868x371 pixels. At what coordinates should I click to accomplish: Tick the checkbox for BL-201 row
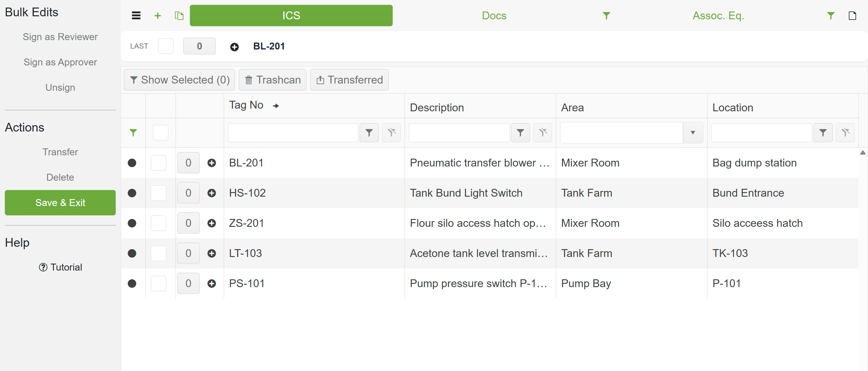[158, 163]
